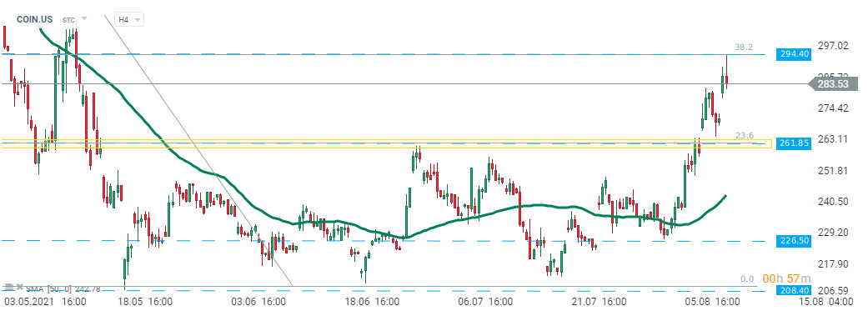Open the SMA indicator settings menu icon

(8, 287)
